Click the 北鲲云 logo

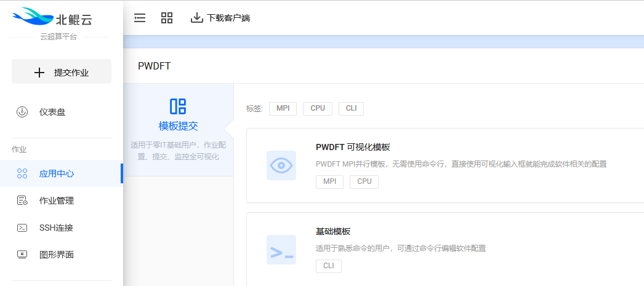52,18
